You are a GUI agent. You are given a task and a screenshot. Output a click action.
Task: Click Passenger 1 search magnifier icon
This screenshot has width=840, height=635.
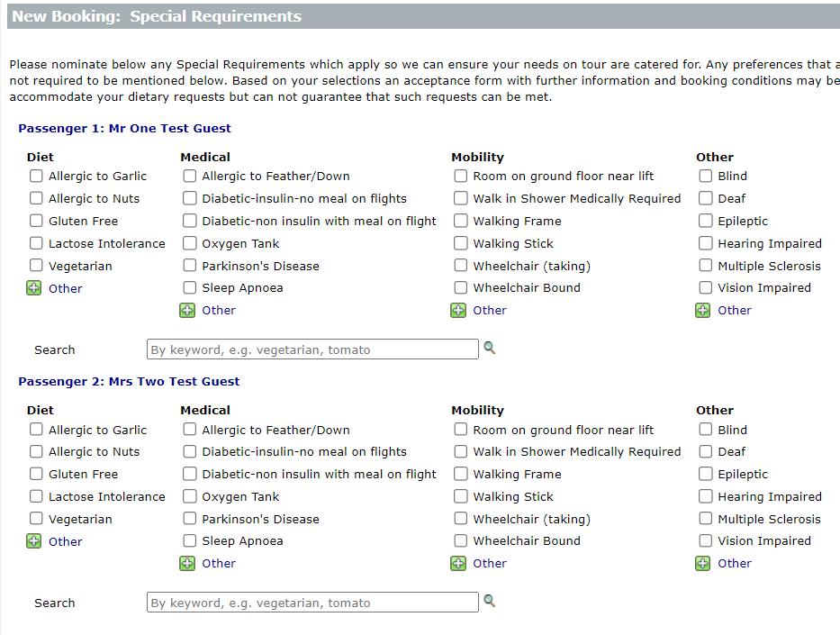[490, 348]
